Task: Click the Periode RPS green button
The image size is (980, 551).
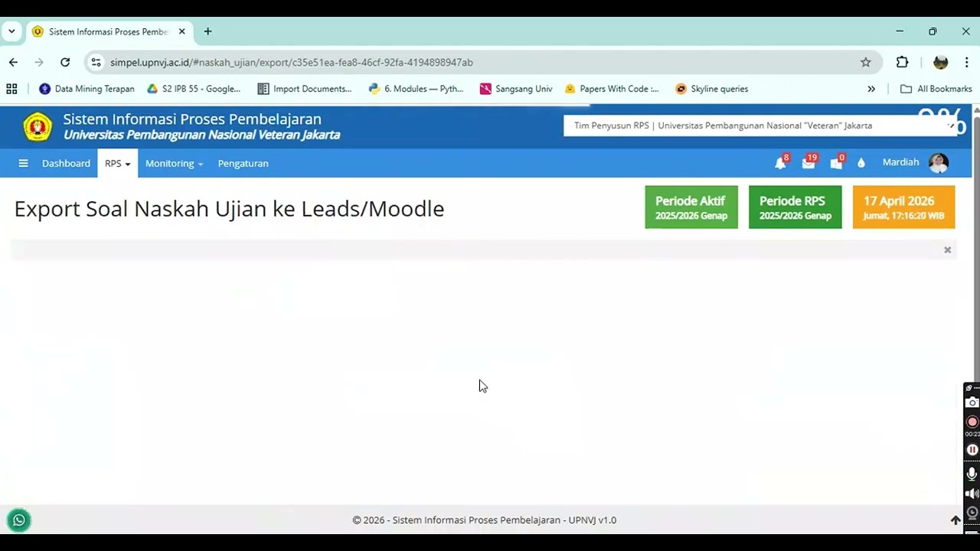Action: 795,207
